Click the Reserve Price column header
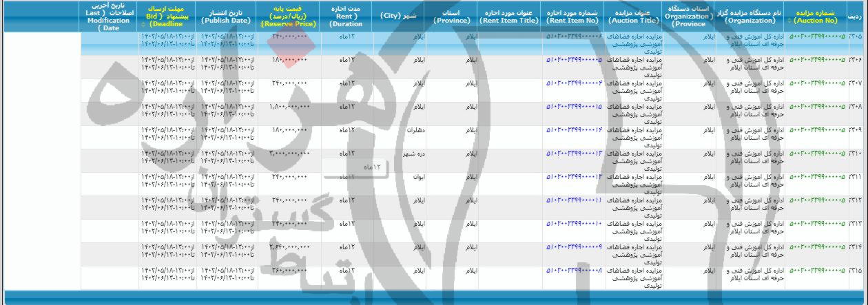This screenshot has height=305, width=868. click(x=288, y=15)
